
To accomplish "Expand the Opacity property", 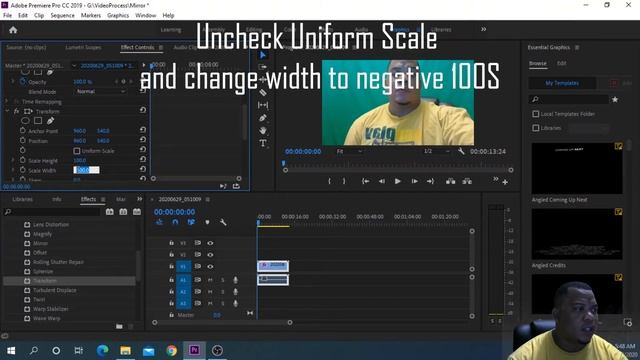I will 13,82.
